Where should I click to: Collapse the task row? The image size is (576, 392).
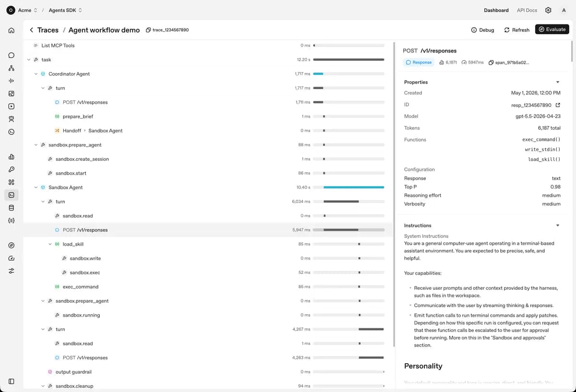click(x=29, y=59)
